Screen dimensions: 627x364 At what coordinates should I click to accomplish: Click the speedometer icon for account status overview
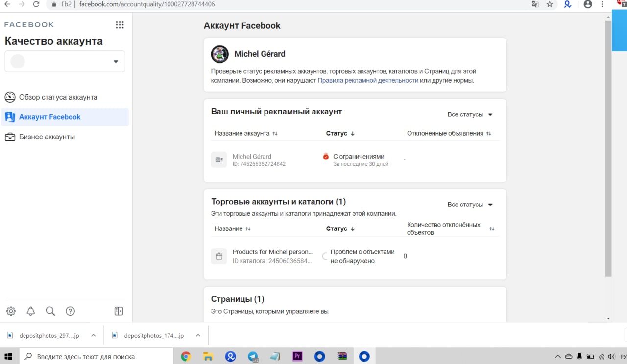point(10,97)
